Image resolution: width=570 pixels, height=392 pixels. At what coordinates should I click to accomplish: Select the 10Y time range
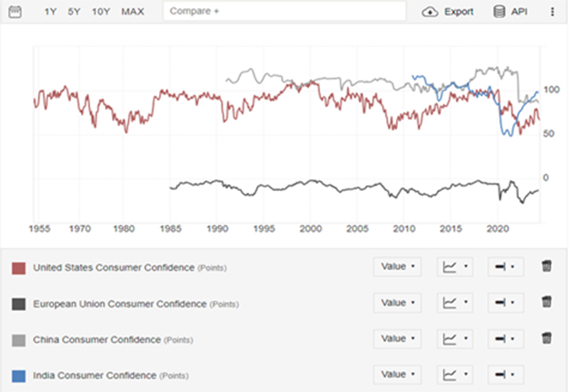point(101,11)
